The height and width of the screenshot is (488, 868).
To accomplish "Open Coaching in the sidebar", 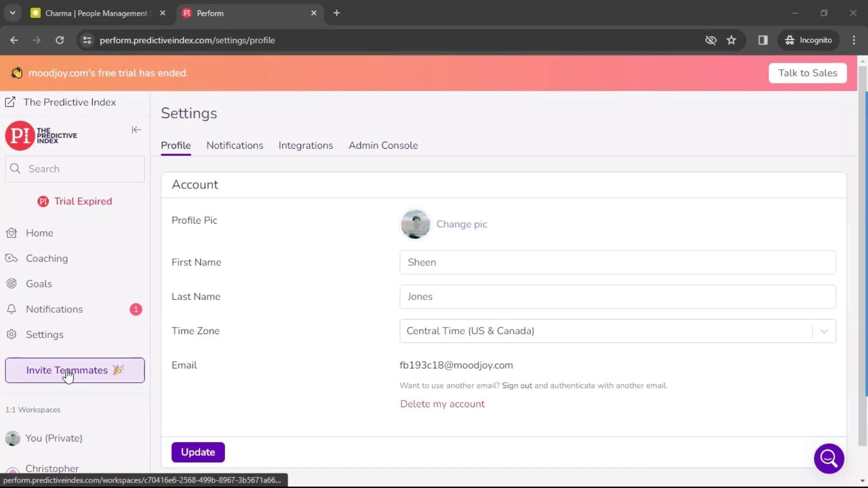I will (47, 258).
